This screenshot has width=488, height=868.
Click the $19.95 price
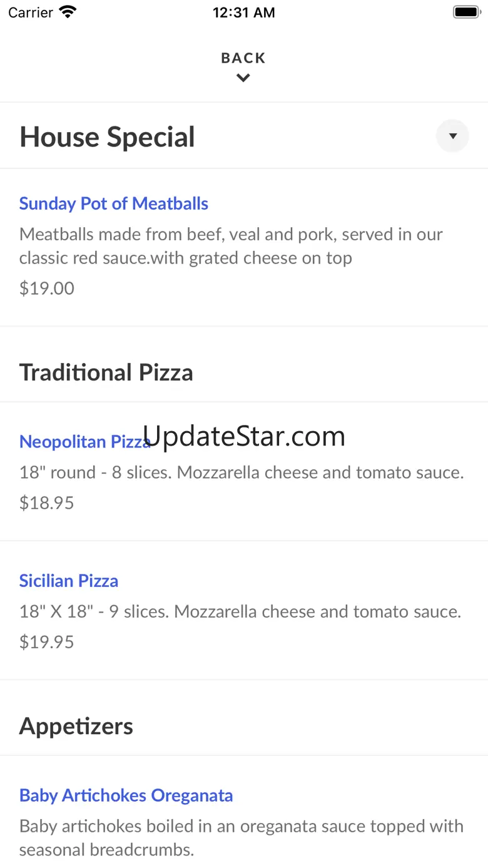tap(47, 642)
